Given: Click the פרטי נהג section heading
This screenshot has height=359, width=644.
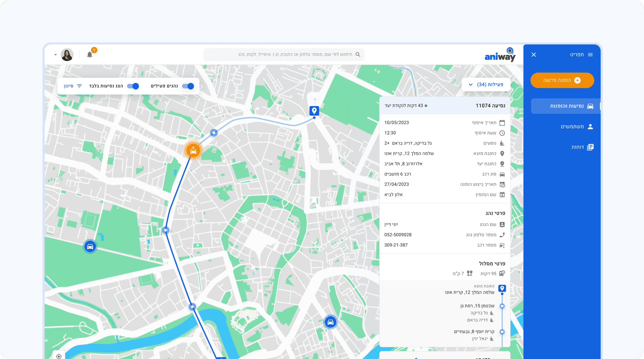Looking at the screenshot, I should (x=495, y=213).
